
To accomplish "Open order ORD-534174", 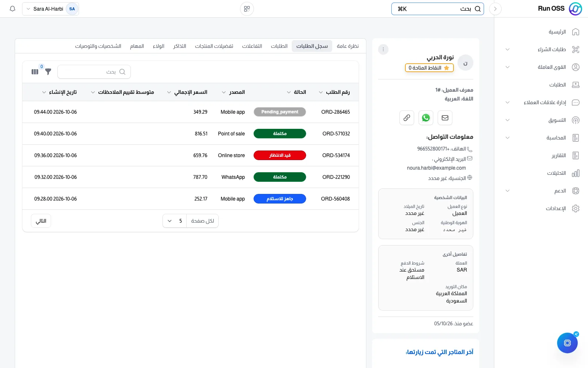I will coord(336,155).
